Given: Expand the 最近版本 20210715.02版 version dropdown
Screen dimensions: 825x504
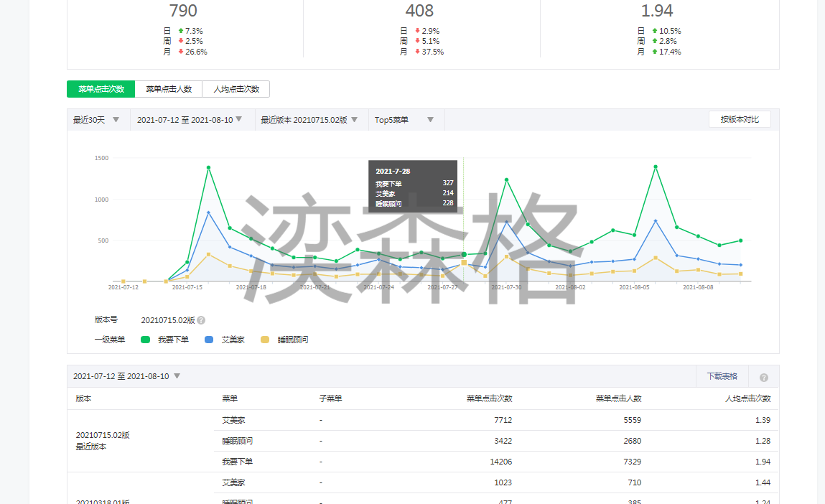Looking at the screenshot, I should click(x=309, y=120).
